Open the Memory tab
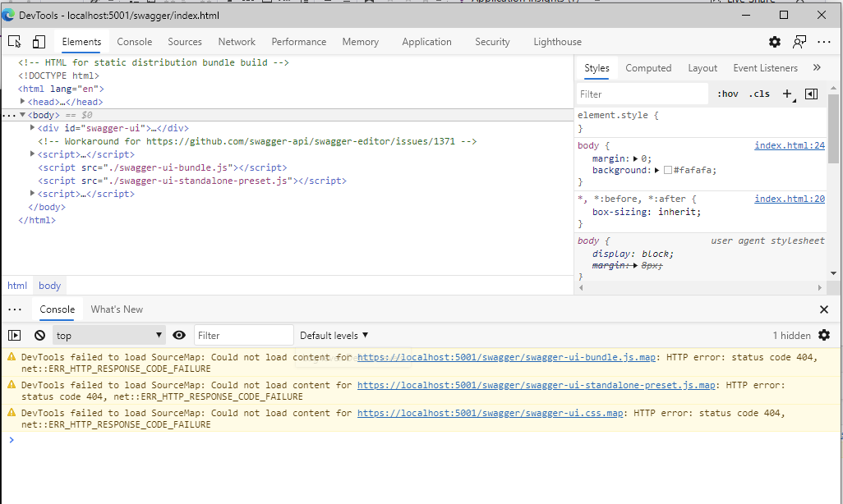This screenshot has height=504, width=843. [360, 42]
